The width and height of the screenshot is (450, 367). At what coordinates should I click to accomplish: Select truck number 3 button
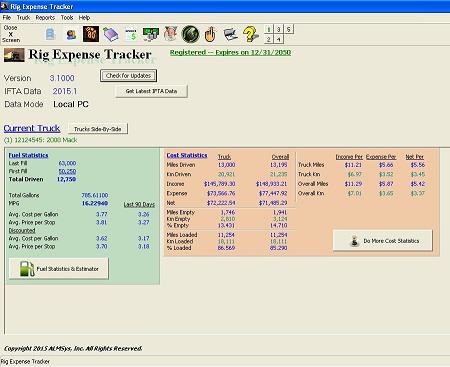click(279, 29)
